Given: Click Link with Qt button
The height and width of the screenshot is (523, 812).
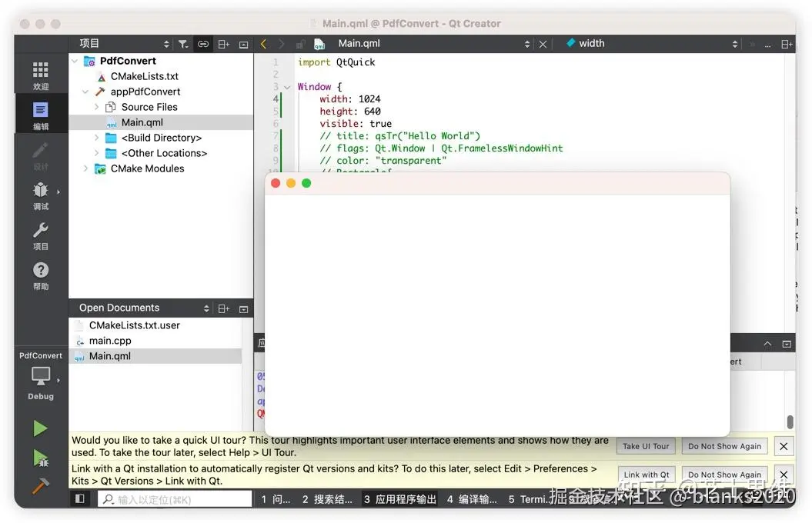Looking at the screenshot, I should 647,475.
